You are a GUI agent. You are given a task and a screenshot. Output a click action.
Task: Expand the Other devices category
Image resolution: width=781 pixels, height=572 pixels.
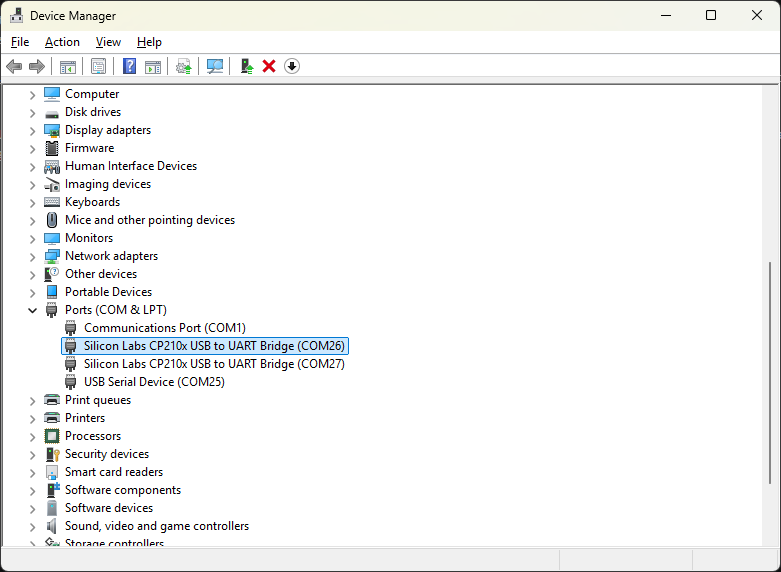click(x=32, y=275)
